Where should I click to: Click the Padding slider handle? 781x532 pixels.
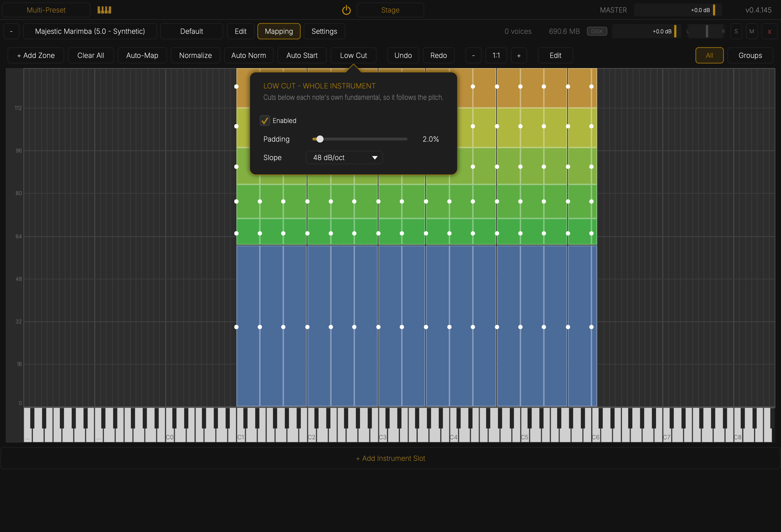pos(320,139)
